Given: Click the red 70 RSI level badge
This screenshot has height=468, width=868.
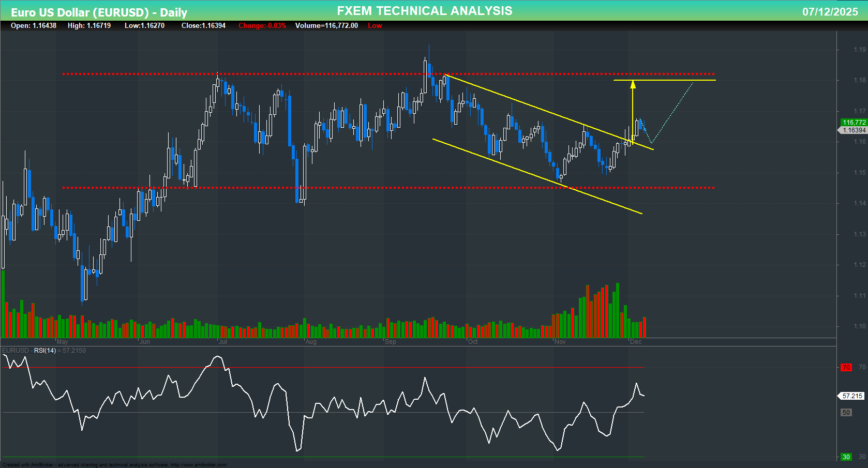Looking at the screenshot, I should (846, 367).
